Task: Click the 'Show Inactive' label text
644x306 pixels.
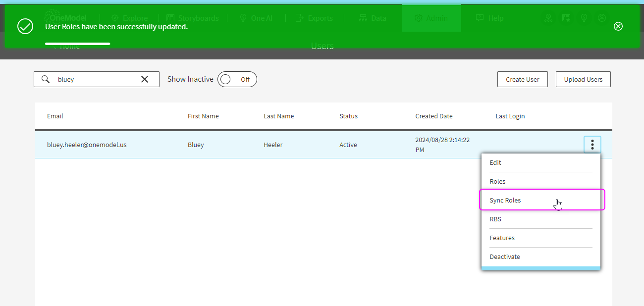Action: click(x=190, y=79)
